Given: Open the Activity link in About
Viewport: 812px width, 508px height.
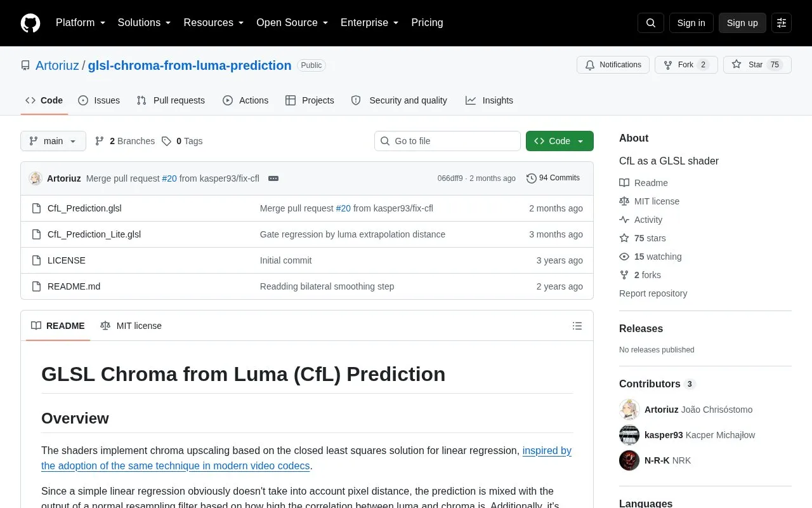Looking at the screenshot, I should point(641,220).
